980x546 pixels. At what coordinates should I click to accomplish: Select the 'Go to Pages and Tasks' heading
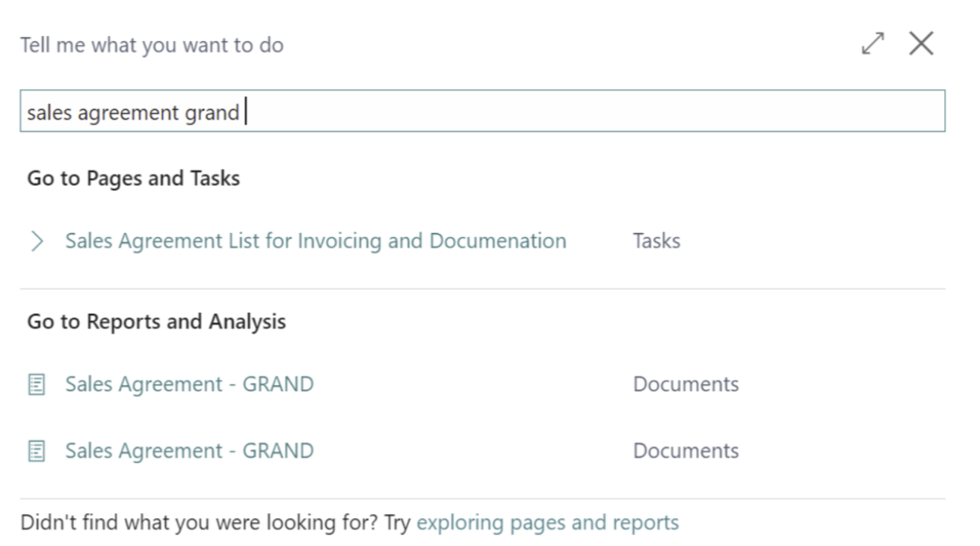coord(133,179)
